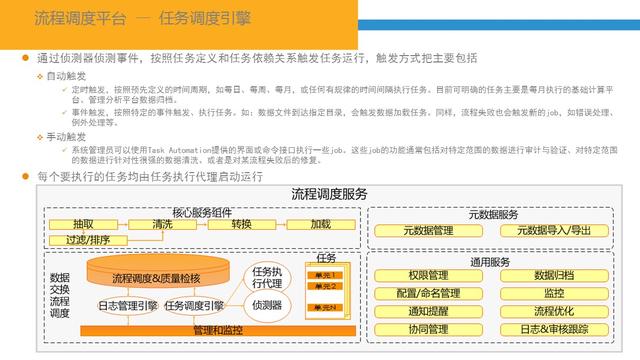Select the 协同管理 box
The width and height of the screenshot is (640, 360).
pyautogui.click(x=428, y=329)
